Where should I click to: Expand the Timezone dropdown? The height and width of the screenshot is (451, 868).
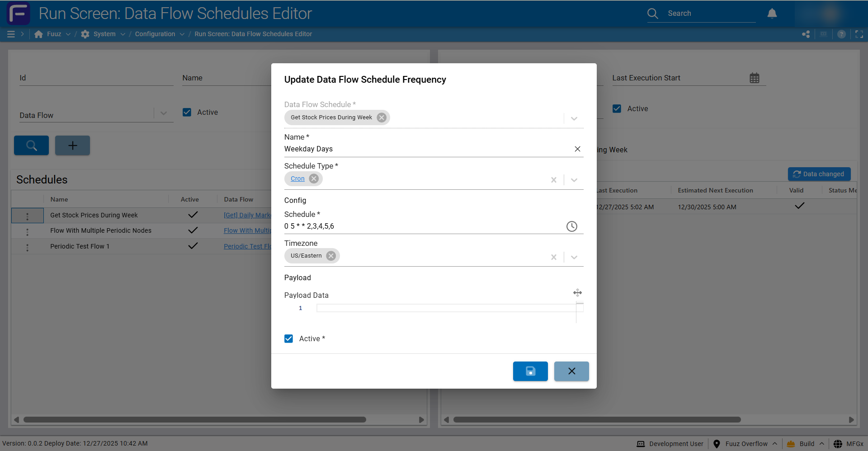[x=574, y=257]
